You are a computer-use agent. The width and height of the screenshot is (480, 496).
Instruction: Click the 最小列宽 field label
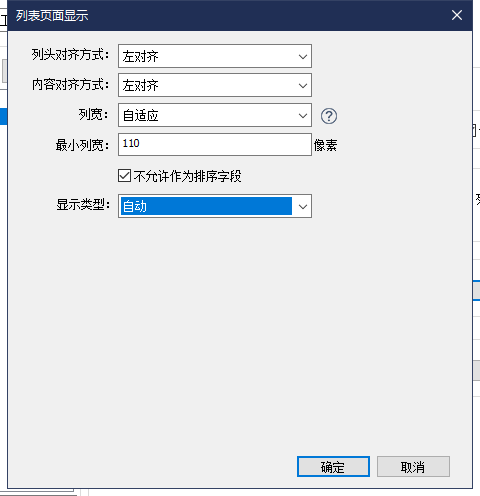pos(82,145)
